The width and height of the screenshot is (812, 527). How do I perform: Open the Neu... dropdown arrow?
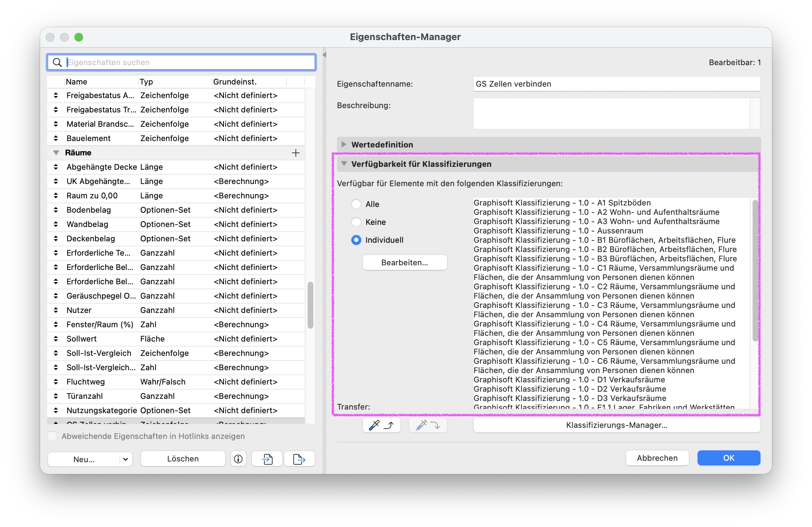126,459
